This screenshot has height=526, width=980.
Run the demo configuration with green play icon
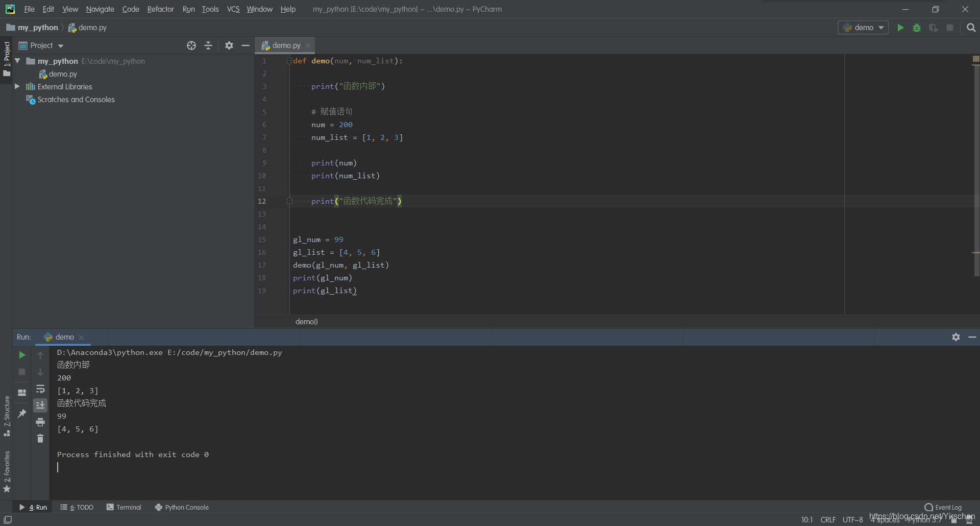tap(900, 28)
